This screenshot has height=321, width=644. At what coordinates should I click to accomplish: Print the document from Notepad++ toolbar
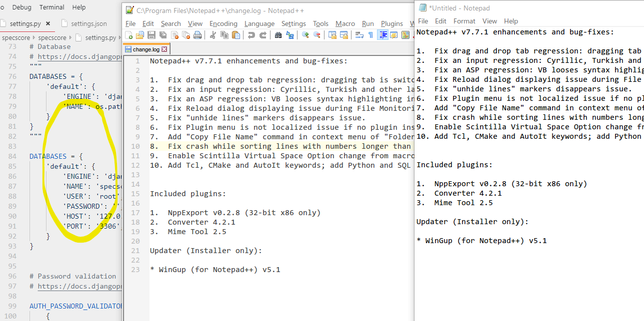(197, 35)
